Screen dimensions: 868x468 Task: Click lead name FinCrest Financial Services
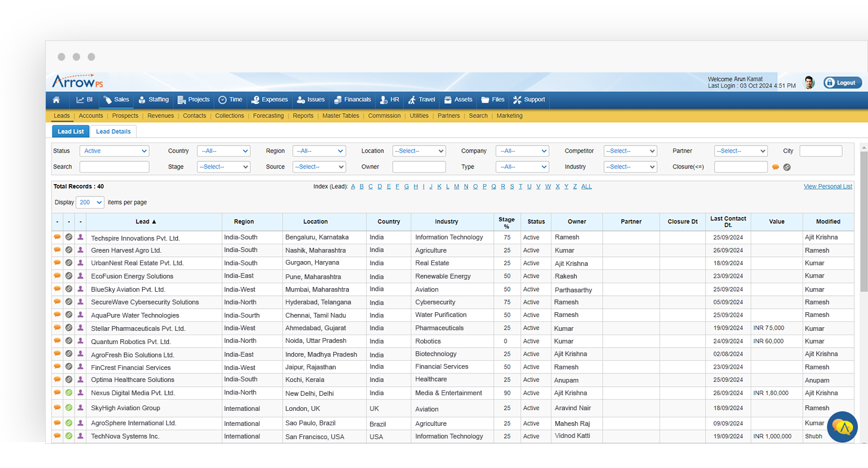pyautogui.click(x=131, y=367)
